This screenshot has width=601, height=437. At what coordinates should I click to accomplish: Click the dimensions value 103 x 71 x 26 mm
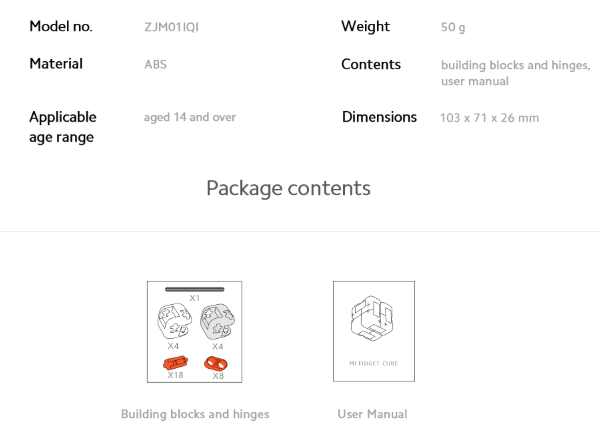[x=489, y=118]
